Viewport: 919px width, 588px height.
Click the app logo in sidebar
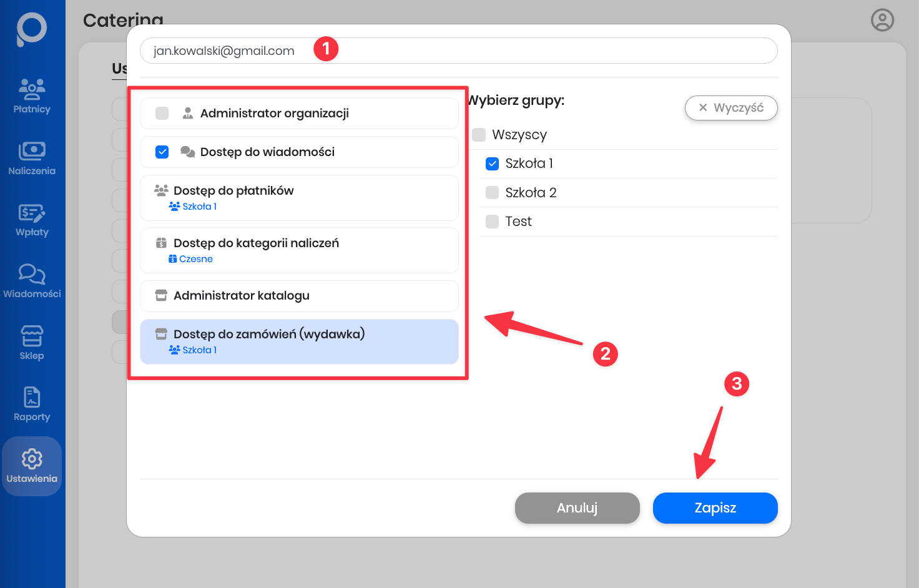point(32,29)
